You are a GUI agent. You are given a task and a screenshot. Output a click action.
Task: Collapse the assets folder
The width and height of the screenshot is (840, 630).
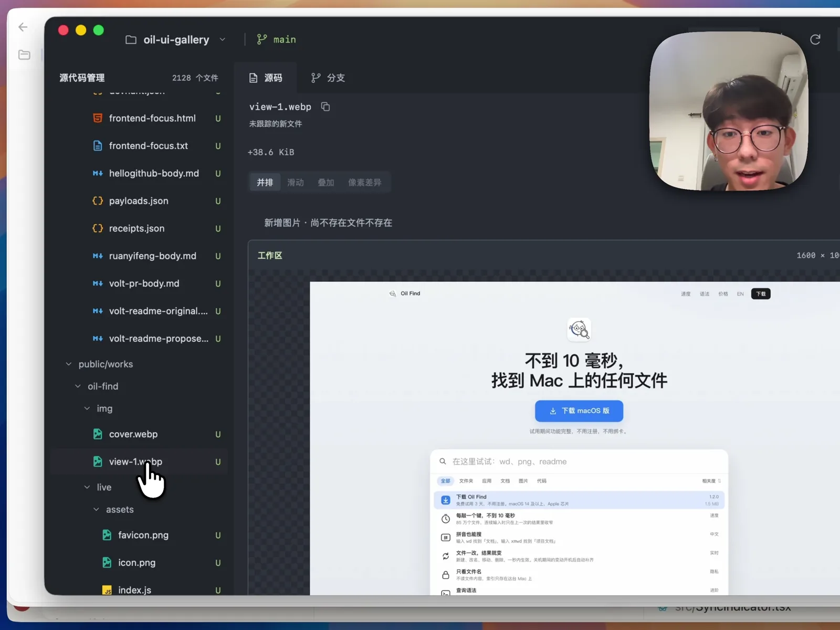point(96,509)
